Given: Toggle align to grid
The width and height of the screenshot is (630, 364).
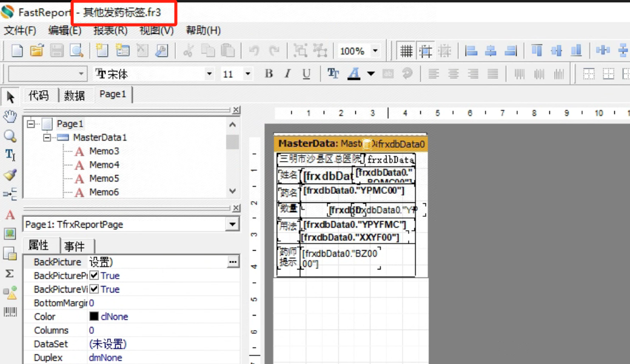Looking at the screenshot, I should coord(426,51).
